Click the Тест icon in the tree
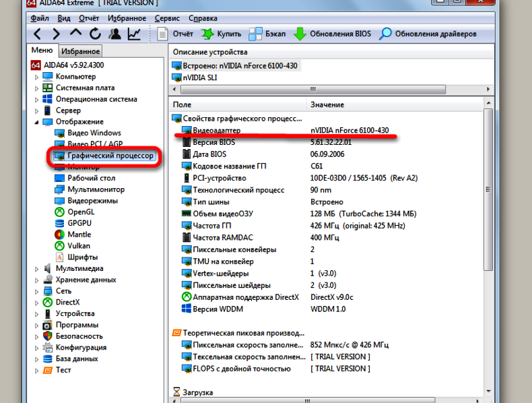The height and width of the screenshot is (403, 532). point(48,370)
